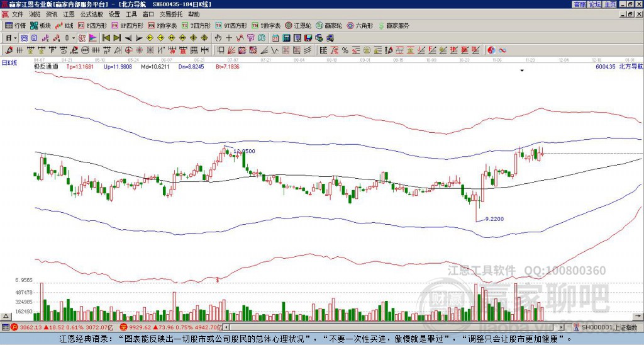This screenshot has width=644, height=345.
Task: Click the blue-red infinity icon
Action: [502, 50]
